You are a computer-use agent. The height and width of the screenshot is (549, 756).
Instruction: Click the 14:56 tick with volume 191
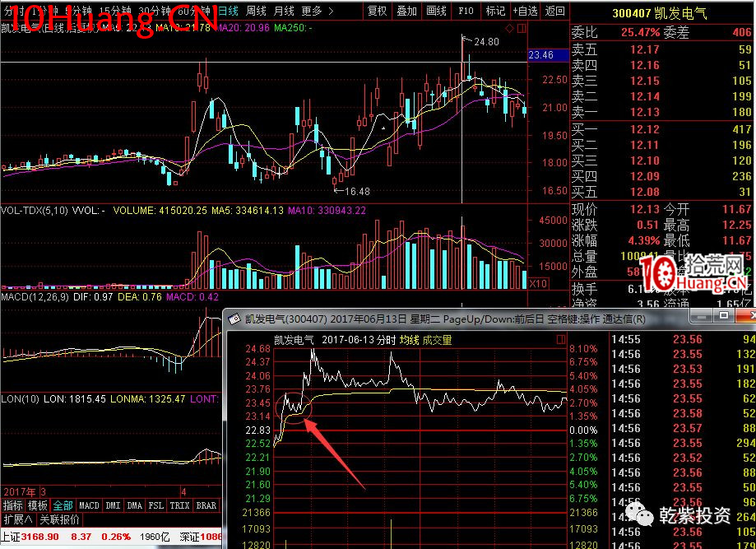tap(684, 369)
